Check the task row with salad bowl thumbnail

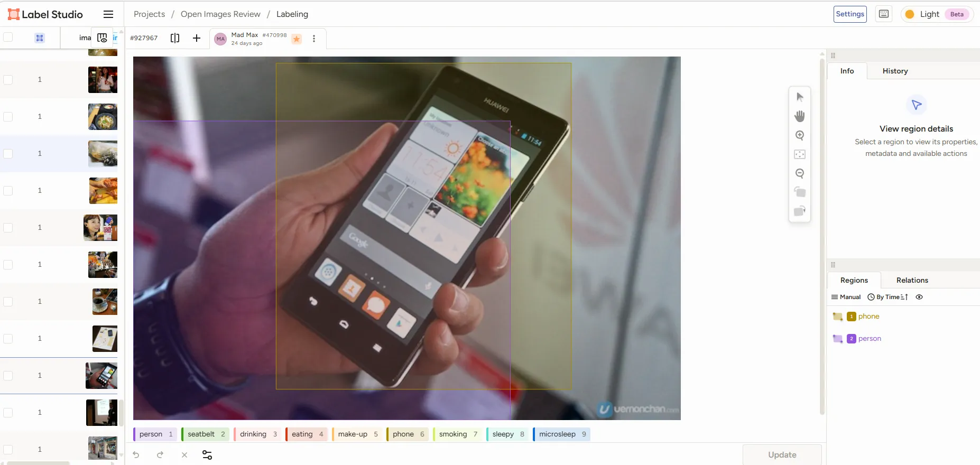click(x=8, y=116)
